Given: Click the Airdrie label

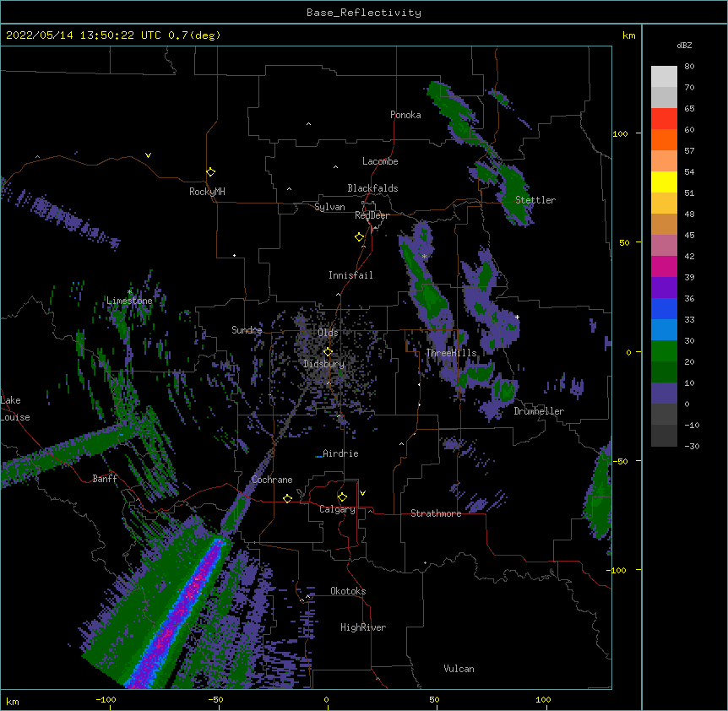Looking at the screenshot, I should click(340, 453).
